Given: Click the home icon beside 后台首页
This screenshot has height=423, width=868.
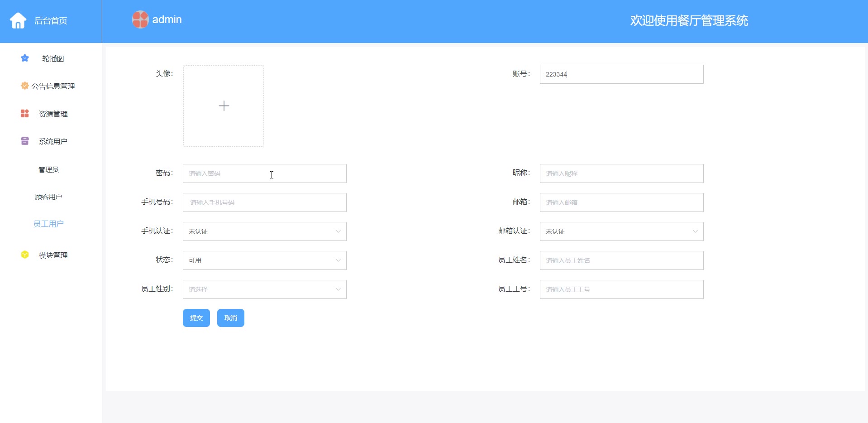Looking at the screenshot, I should point(18,20).
